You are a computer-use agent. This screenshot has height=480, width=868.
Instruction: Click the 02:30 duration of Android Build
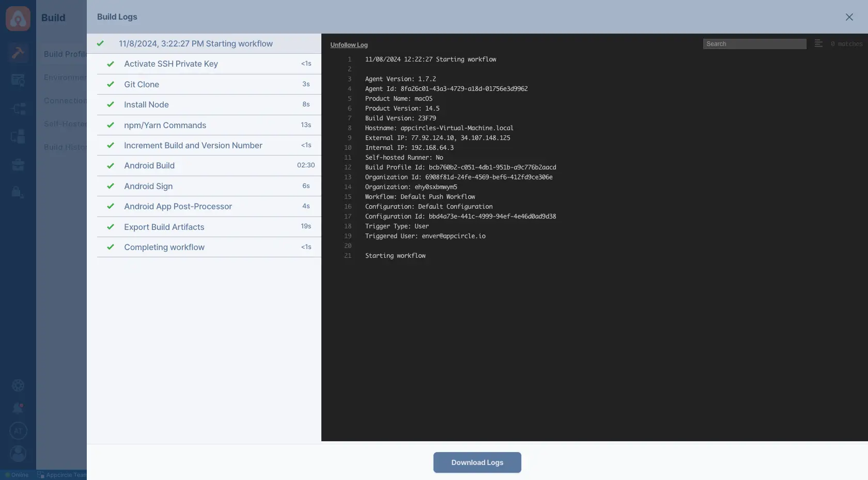click(306, 165)
